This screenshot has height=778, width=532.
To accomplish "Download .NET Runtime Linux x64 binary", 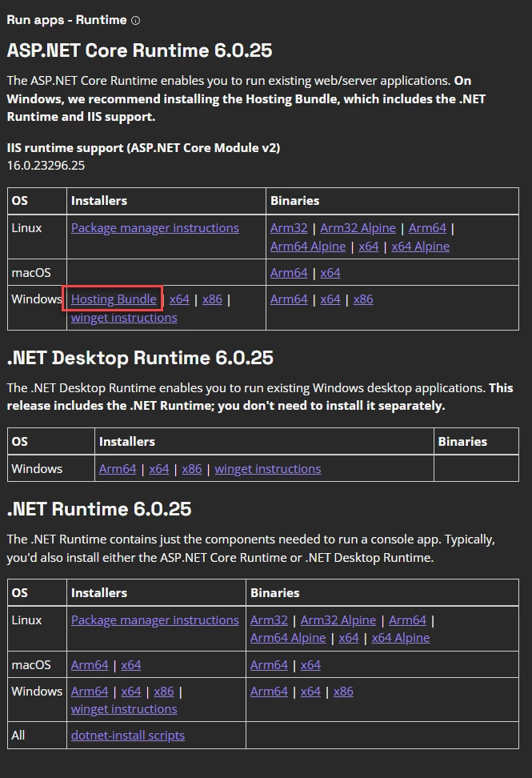I will click(349, 638).
